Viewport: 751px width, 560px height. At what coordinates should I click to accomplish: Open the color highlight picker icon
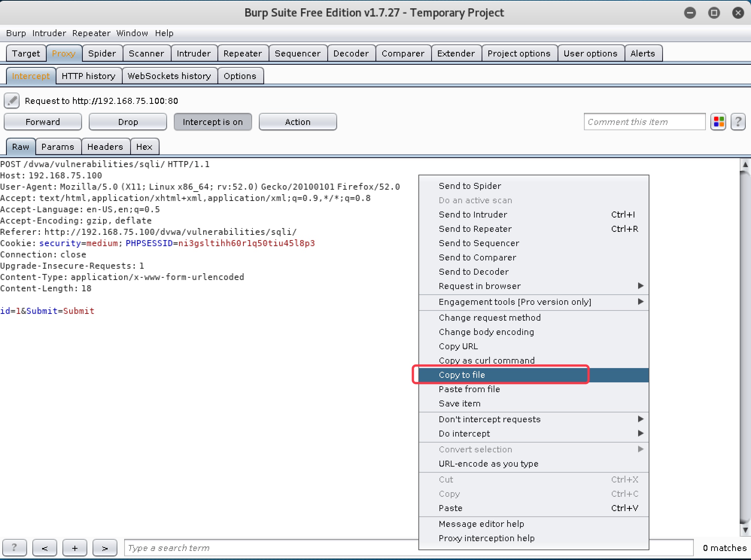coord(718,122)
